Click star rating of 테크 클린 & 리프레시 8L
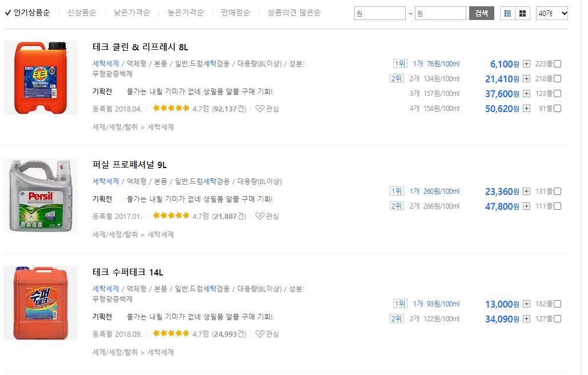The width and height of the screenshot is (588, 375). coord(171,109)
